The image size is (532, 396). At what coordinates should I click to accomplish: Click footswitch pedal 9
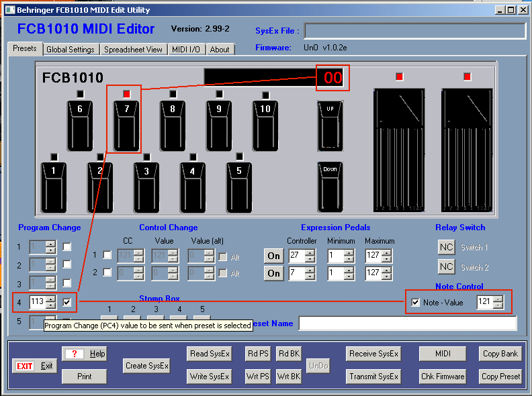coord(219,126)
